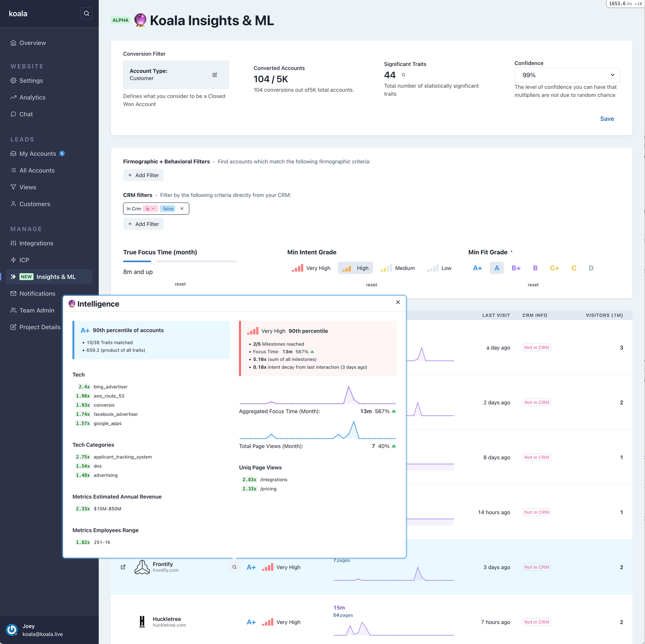Edit the Account Type conversion filter
This screenshot has width=645, height=644.
(214, 75)
